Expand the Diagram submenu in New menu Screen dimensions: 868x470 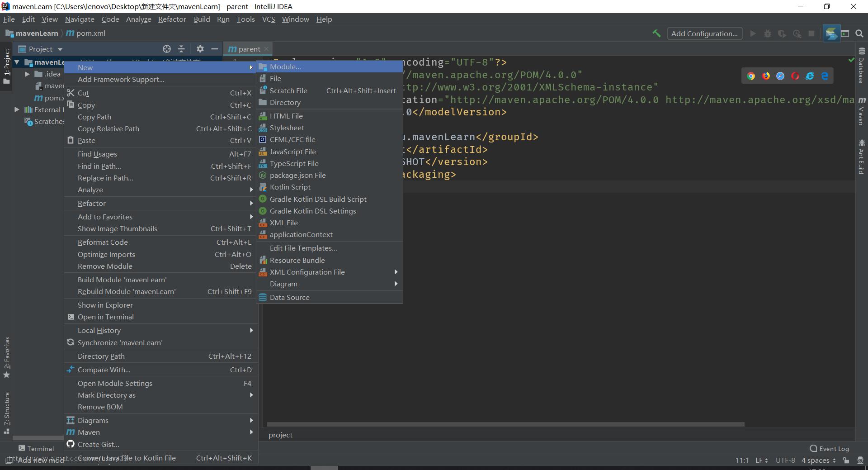[330, 284]
